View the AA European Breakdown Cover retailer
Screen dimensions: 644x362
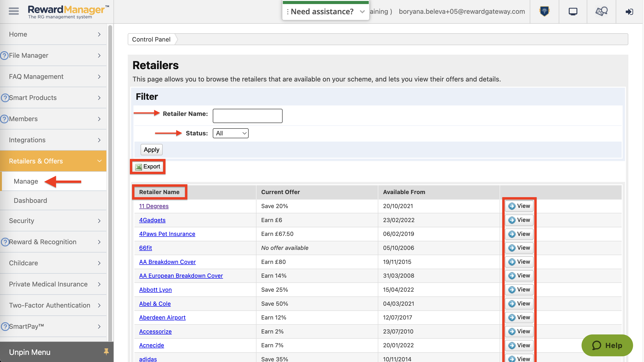coord(519,276)
